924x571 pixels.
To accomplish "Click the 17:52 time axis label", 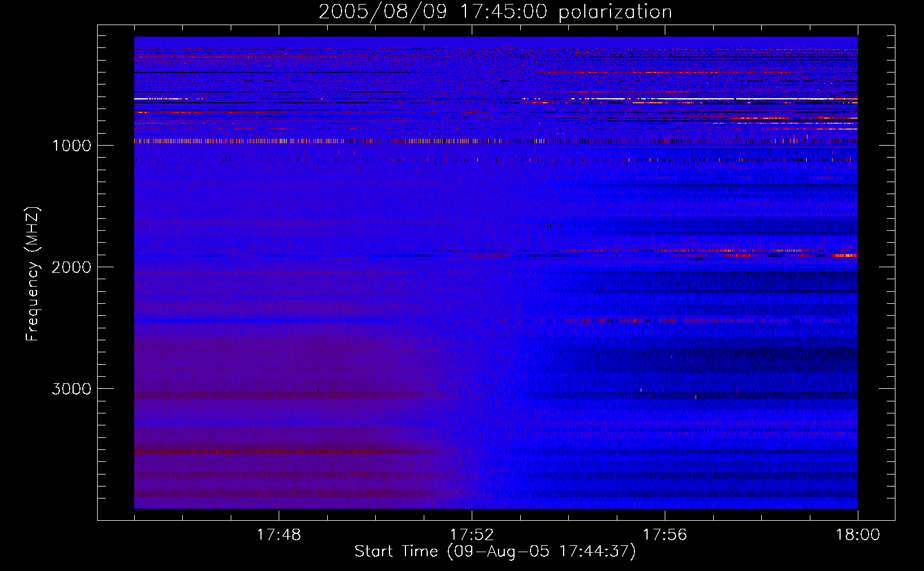I will 472,535.
